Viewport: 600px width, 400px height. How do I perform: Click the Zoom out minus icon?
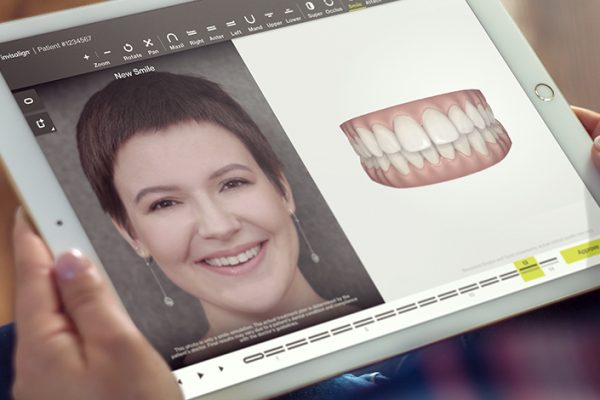pyautogui.click(x=107, y=52)
